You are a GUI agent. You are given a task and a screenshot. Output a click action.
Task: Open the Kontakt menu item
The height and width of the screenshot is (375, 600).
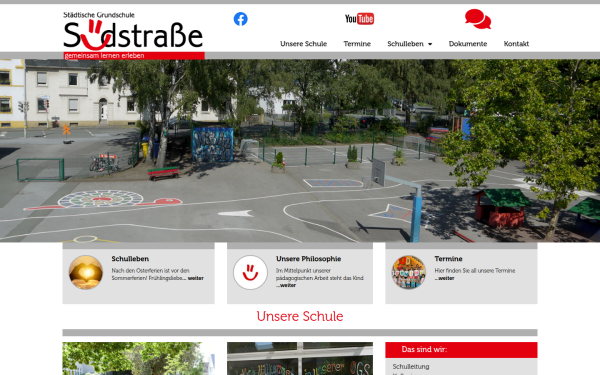[516, 44]
